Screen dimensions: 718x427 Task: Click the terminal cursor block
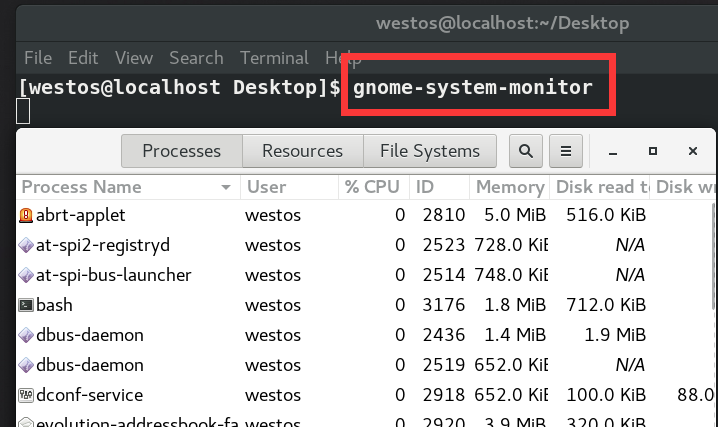pos(23,111)
